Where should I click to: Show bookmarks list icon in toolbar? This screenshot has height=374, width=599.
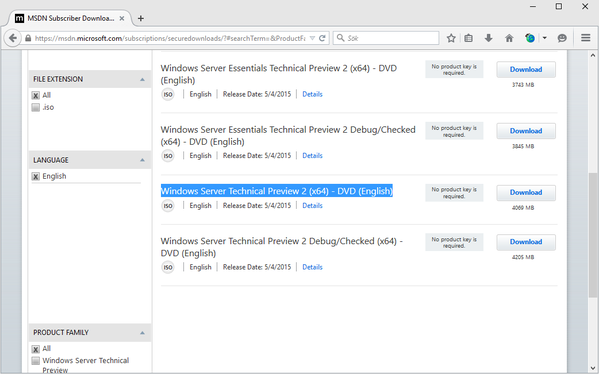click(x=469, y=38)
